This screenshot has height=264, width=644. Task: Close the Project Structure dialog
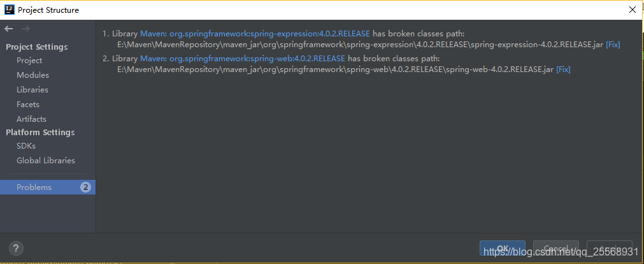pos(633,10)
